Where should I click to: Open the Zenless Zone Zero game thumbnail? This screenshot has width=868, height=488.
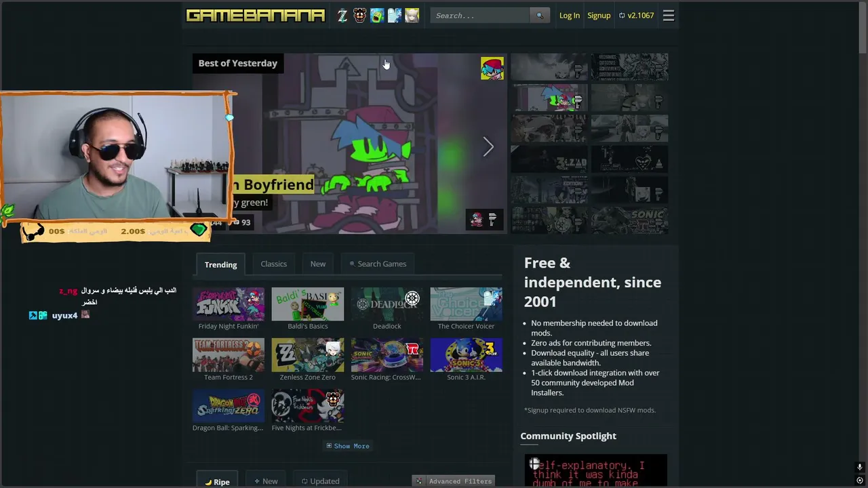(308, 354)
